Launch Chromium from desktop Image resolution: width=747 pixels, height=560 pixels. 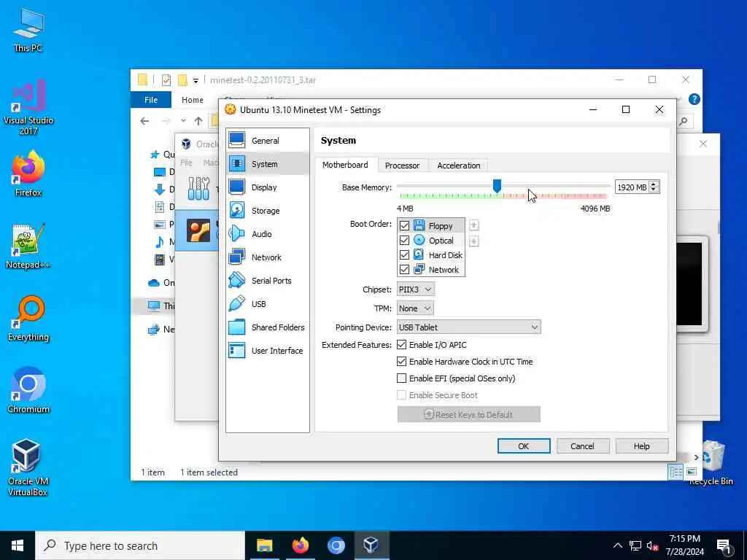pyautogui.click(x=28, y=391)
